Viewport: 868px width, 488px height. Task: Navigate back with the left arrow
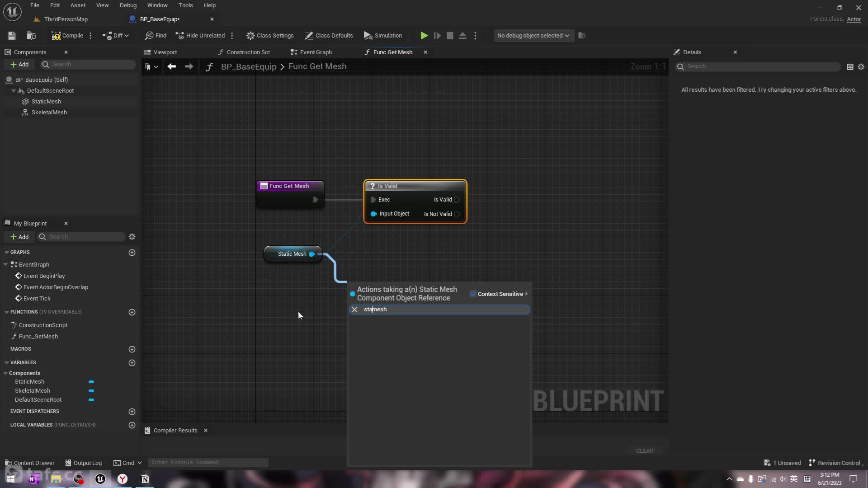171,67
